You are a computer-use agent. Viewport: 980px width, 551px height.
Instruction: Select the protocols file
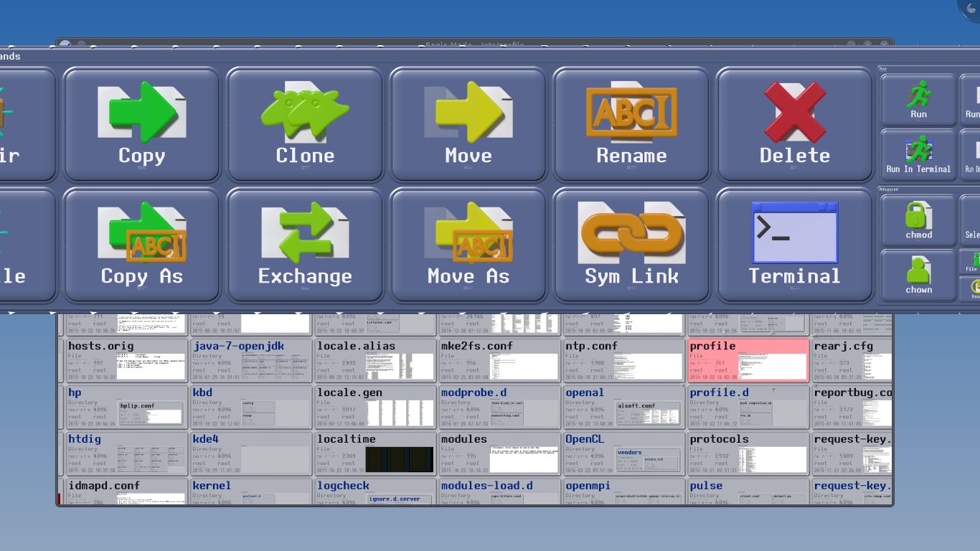pos(748,453)
